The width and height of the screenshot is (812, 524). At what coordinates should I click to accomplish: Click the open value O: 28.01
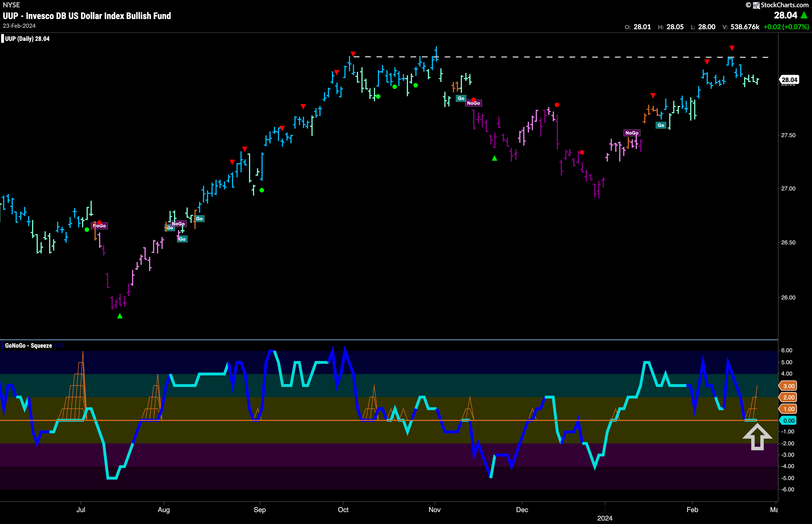[x=638, y=27]
